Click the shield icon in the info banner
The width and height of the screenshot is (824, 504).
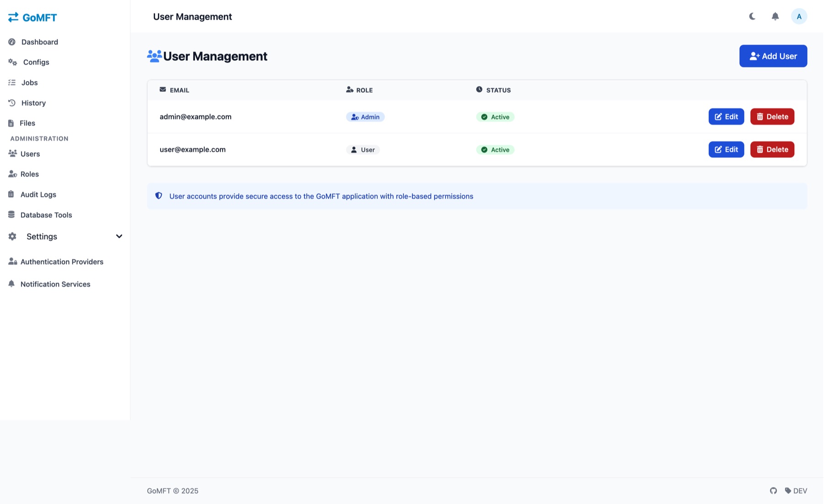coord(159,196)
